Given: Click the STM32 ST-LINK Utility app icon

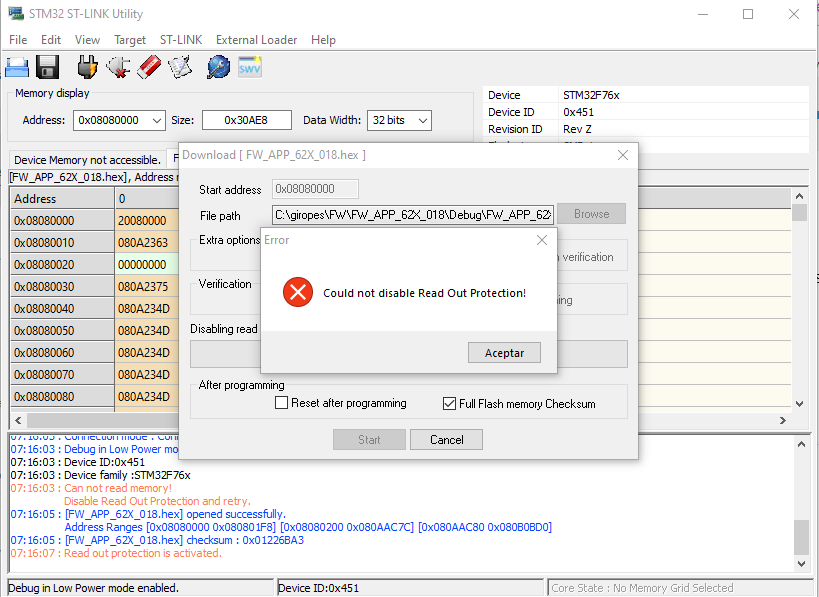Looking at the screenshot, I should 16,14.
